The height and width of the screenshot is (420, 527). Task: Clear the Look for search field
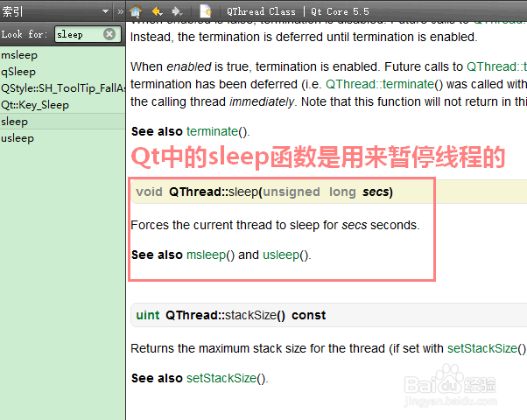point(109,34)
